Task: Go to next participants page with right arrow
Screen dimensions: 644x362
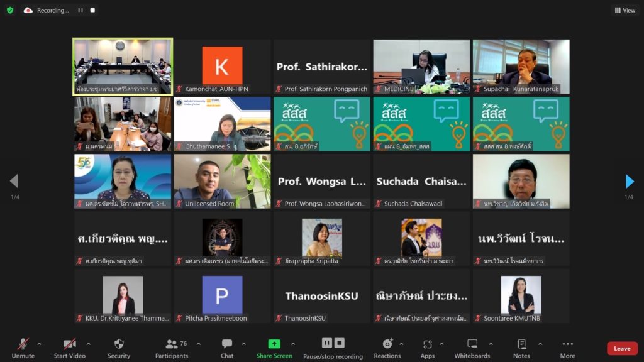Action: click(x=630, y=182)
